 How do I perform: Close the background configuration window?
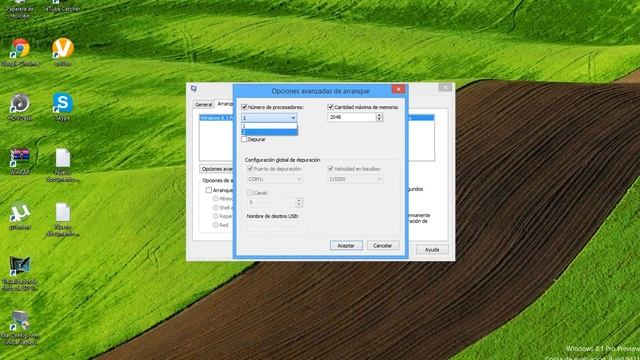[x=445, y=87]
